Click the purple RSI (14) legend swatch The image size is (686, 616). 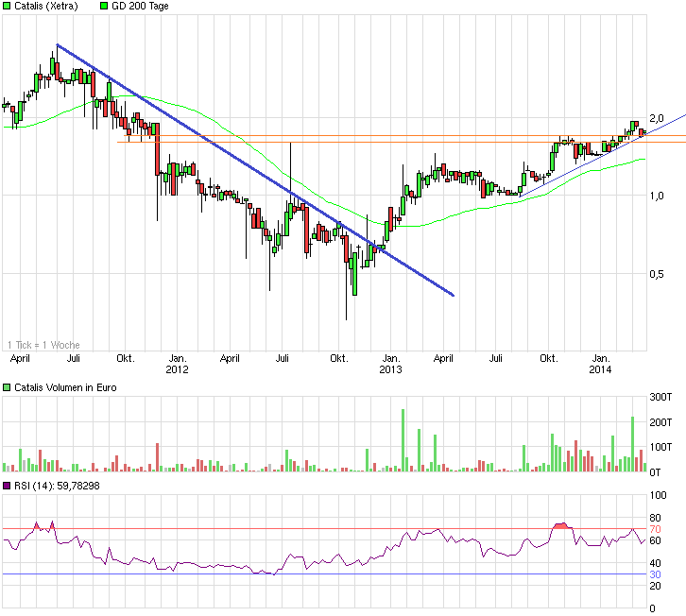pos(7,486)
